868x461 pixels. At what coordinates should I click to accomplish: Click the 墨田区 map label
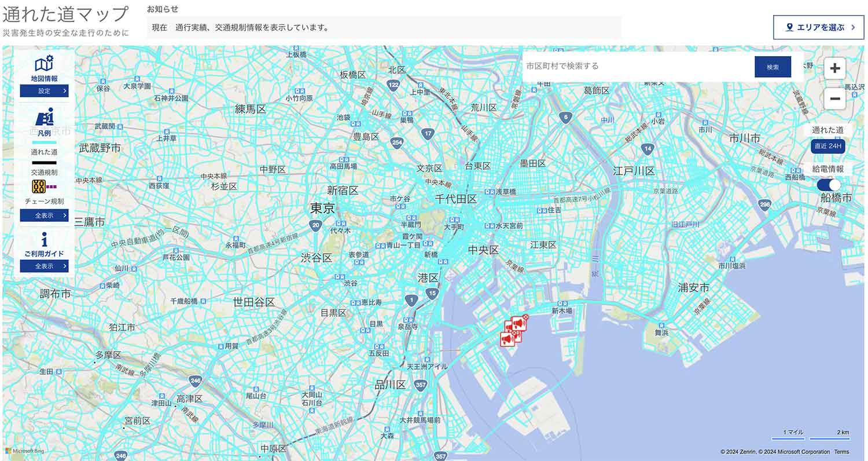(533, 163)
